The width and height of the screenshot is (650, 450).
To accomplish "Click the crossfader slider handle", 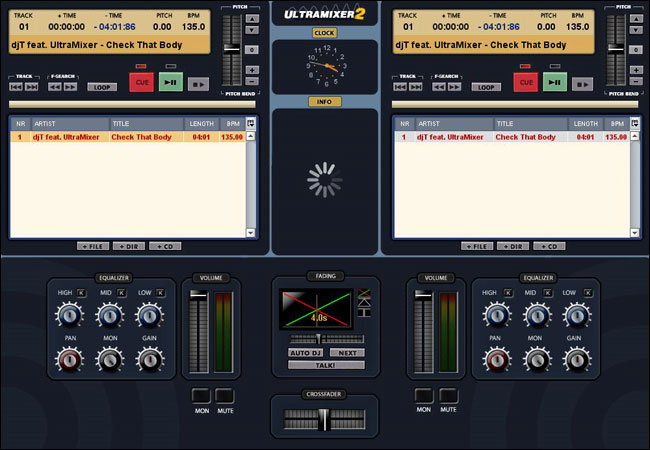I will [323, 420].
